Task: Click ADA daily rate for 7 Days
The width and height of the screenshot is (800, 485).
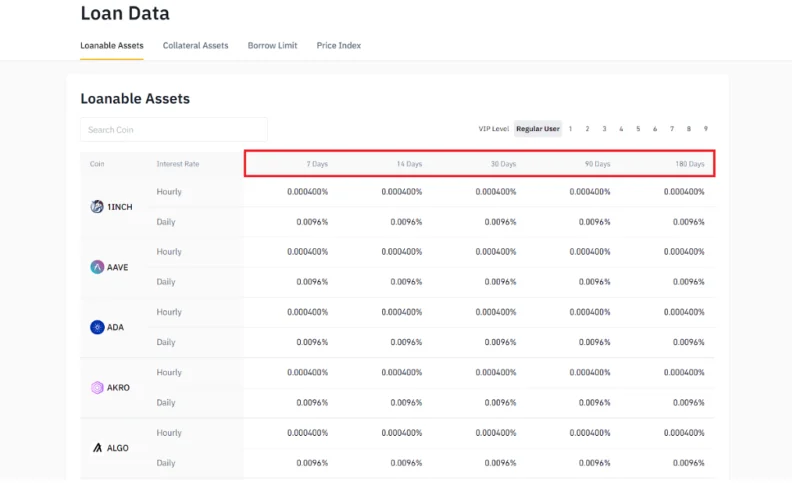Action: click(312, 342)
